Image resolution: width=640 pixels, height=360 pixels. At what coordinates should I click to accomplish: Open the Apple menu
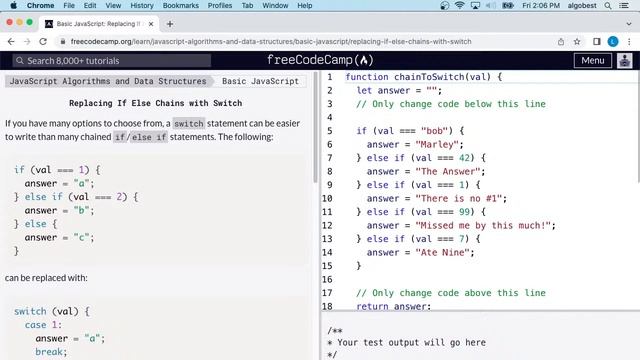13,5
